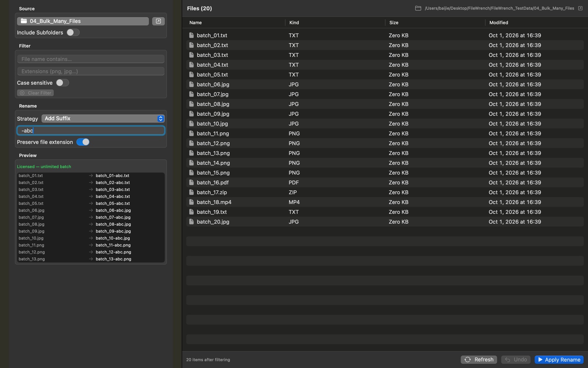Click the file icon of batch_11.png

coord(191,134)
